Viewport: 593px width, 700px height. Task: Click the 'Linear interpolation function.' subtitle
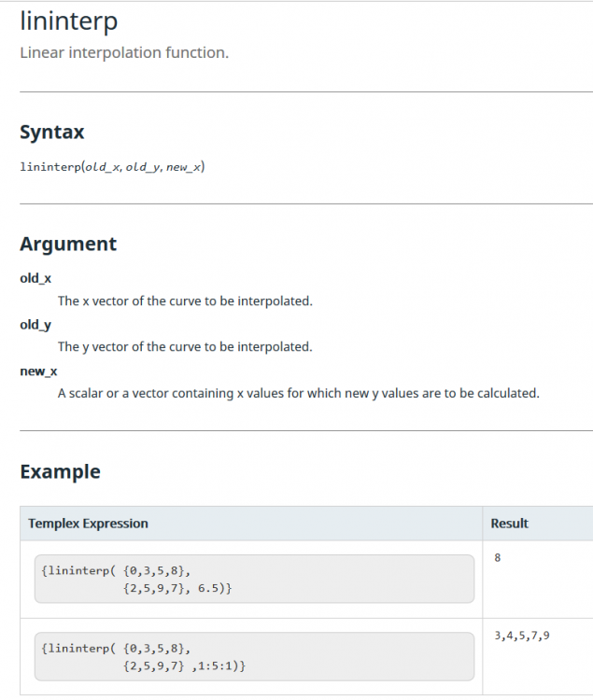124,52
